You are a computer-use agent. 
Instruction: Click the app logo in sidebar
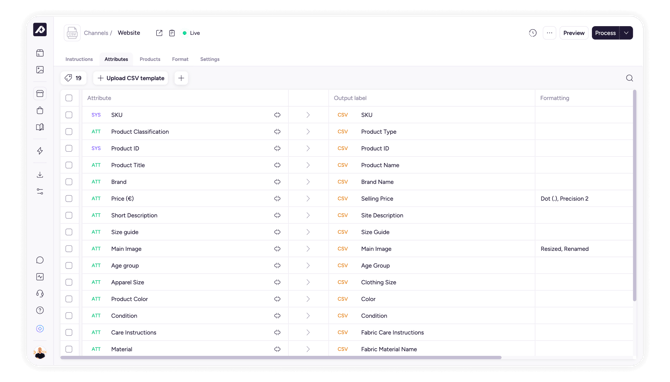[x=40, y=29]
